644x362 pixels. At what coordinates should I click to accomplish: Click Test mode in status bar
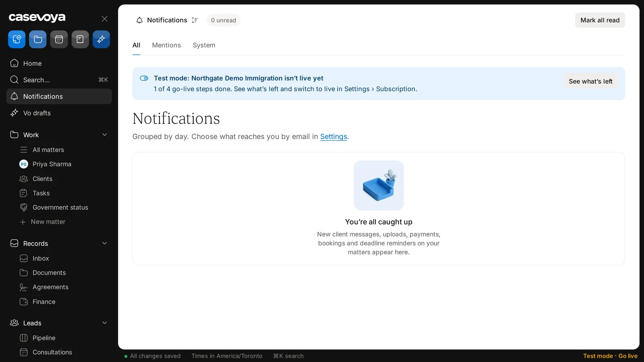[x=598, y=356]
